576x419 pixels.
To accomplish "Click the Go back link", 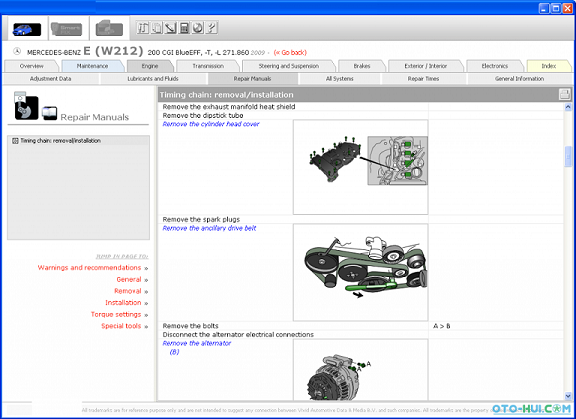I will (x=290, y=53).
